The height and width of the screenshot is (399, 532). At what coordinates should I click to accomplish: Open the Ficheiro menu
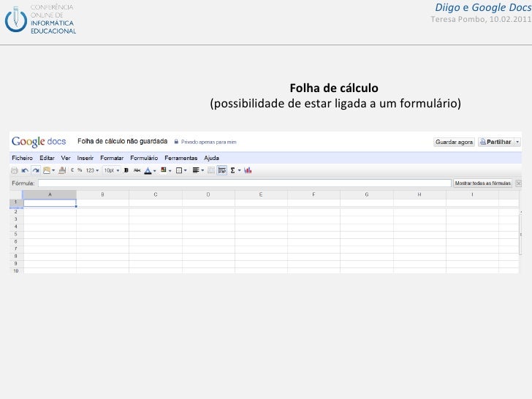coord(22,158)
